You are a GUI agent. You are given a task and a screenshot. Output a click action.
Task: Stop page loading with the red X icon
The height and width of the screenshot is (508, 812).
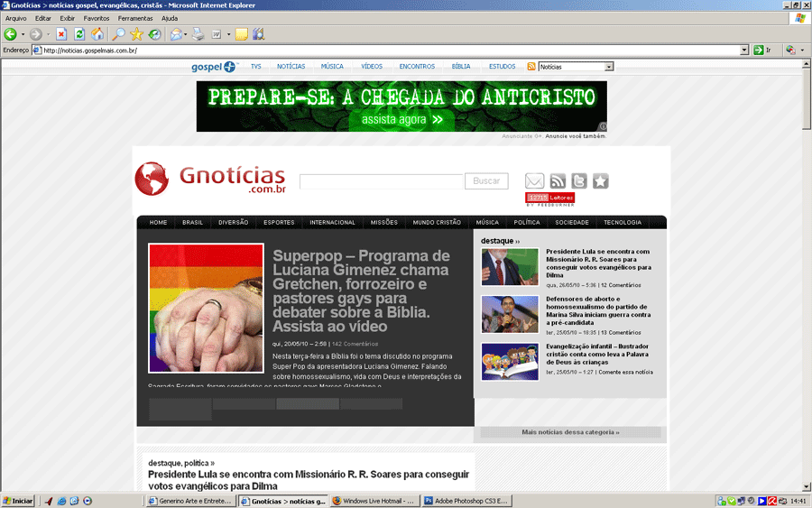click(x=61, y=34)
